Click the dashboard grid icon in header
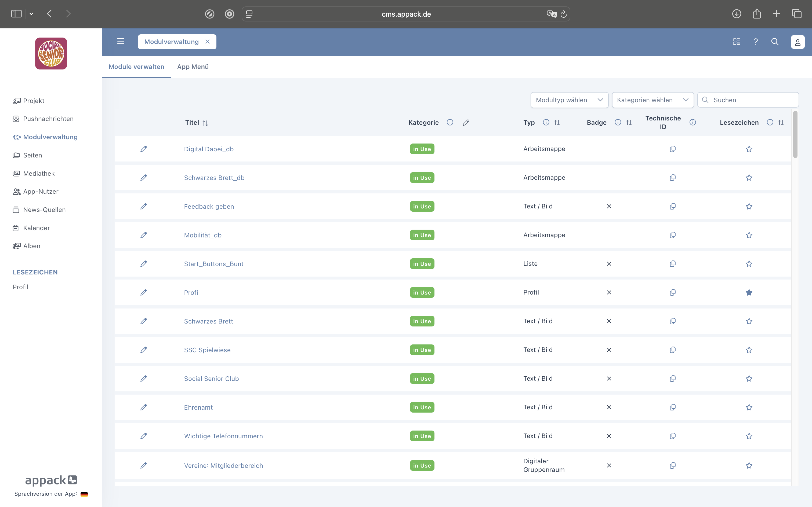The image size is (812, 507). pyautogui.click(x=736, y=42)
